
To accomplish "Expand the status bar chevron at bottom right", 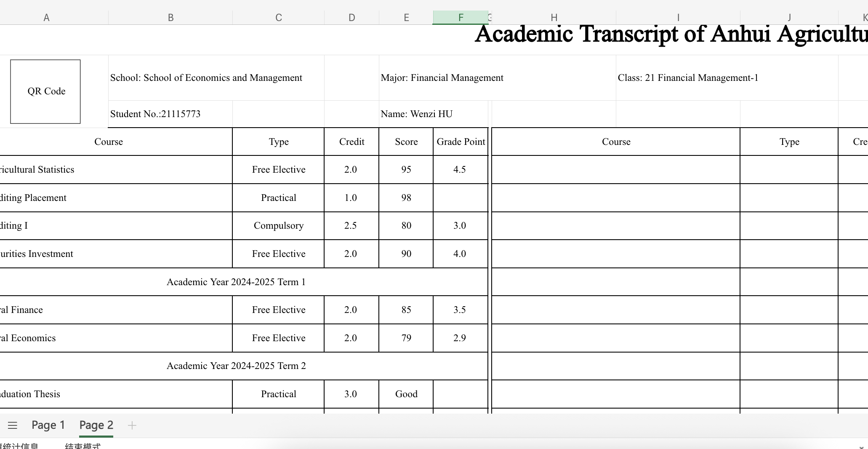I will (862, 447).
